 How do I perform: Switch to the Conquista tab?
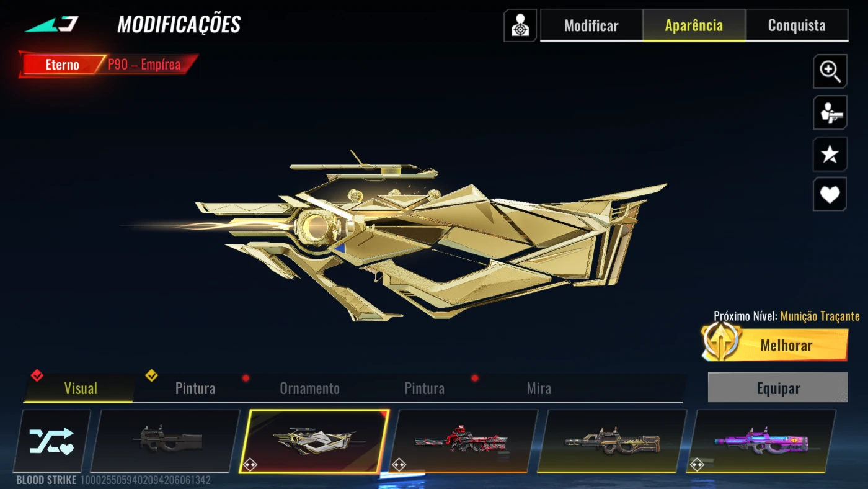point(797,25)
